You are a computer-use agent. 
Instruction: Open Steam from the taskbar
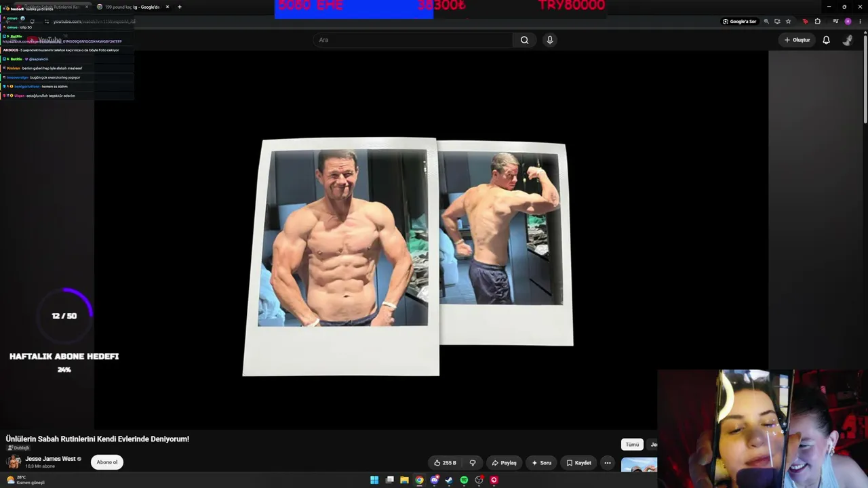pyautogui.click(x=449, y=480)
